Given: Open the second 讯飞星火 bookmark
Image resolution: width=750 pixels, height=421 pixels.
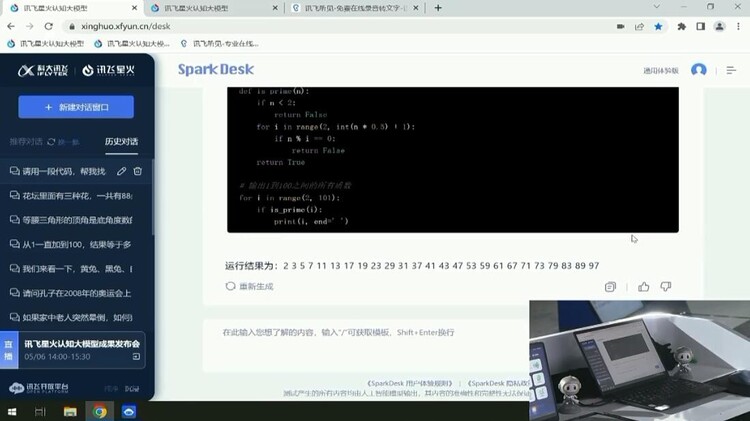Looking at the screenshot, I should pyautogui.click(x=132, y=44).
